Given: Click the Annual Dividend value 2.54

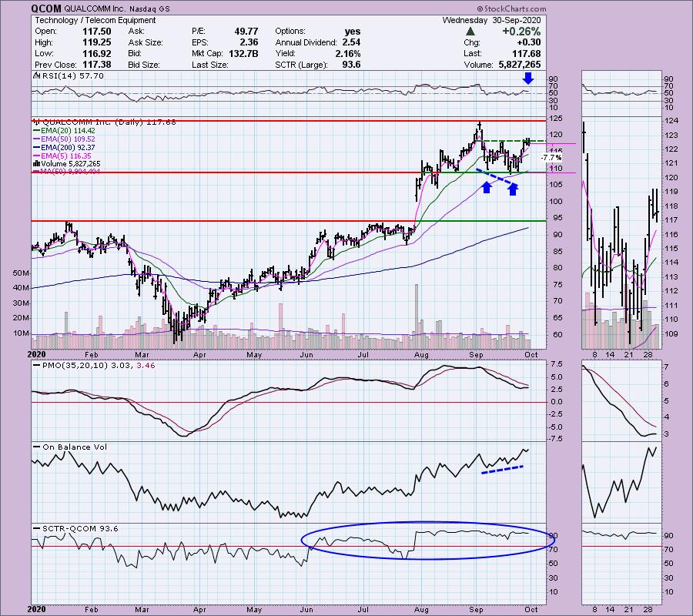Looking at the screenshot, I should coord(351,42).
